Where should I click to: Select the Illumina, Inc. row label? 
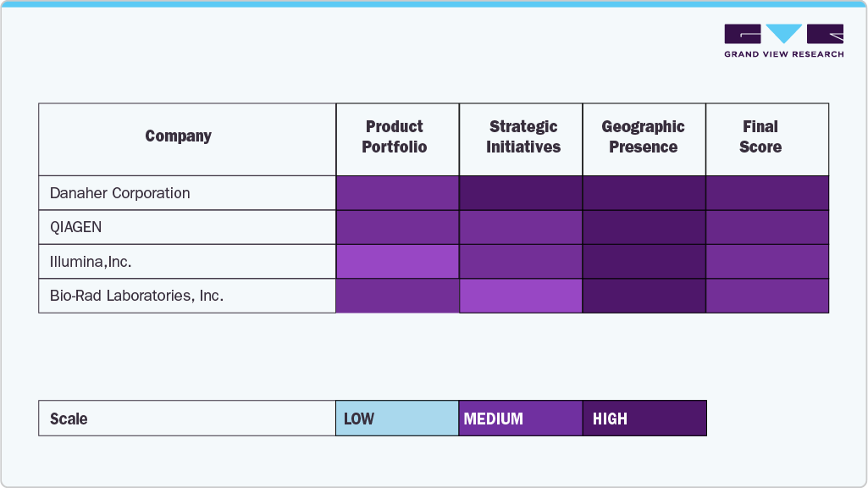pyautogui.click(x=91, y=262)
